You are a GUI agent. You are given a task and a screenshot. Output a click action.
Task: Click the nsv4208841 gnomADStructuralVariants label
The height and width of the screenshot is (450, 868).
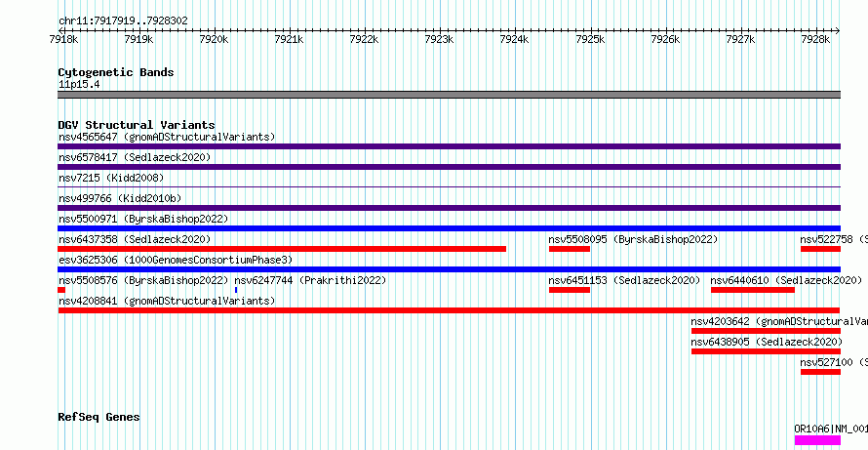167,301
